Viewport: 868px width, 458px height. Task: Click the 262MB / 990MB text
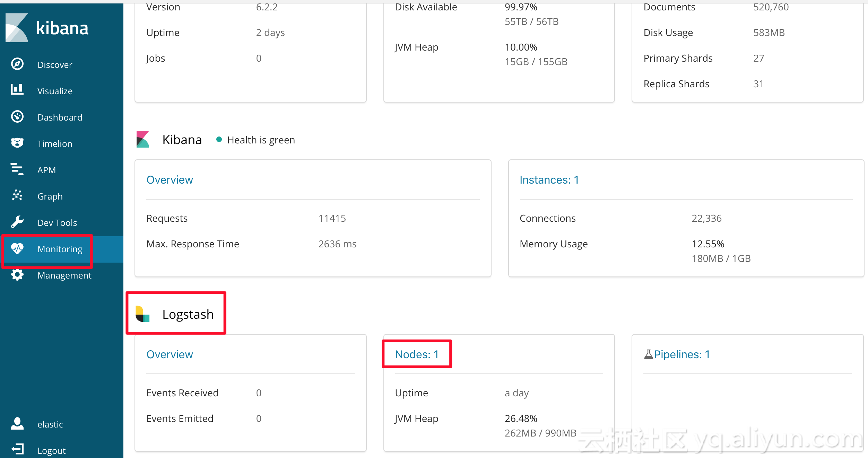pyautogui.click(x=540, y=433)
